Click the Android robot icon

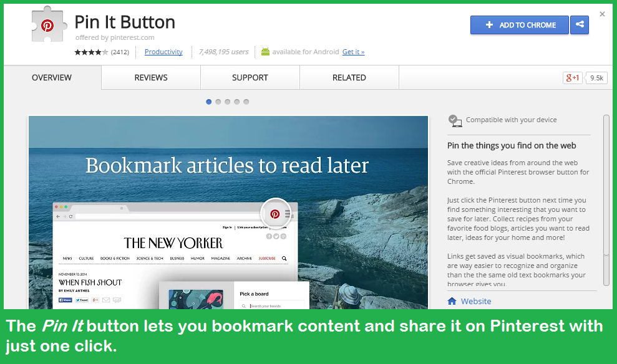tap(265, 52)
